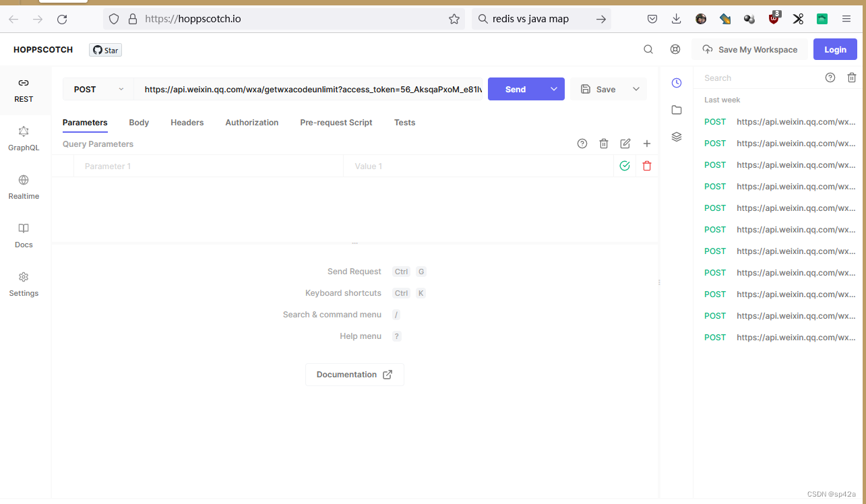The height and width of the screenshot is (504, 866).
Task: Open the uBlock Origin extension icon
Action: pyautogui.click(x=774, y=18)
